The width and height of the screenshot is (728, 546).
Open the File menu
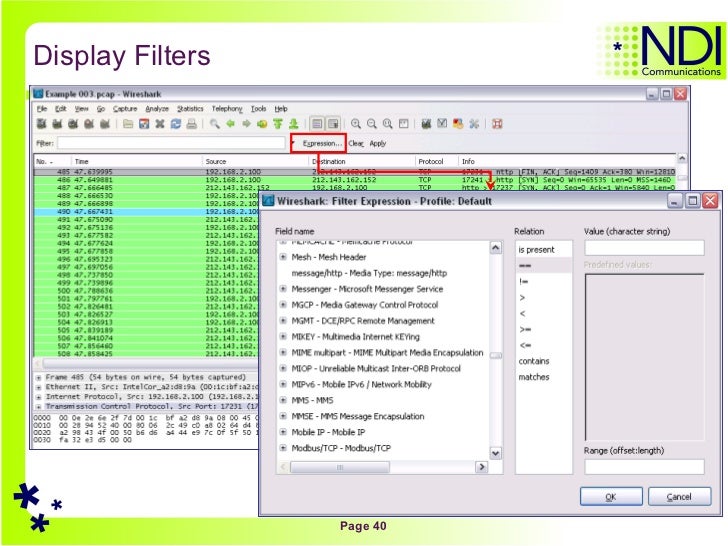tap(42, 109)
